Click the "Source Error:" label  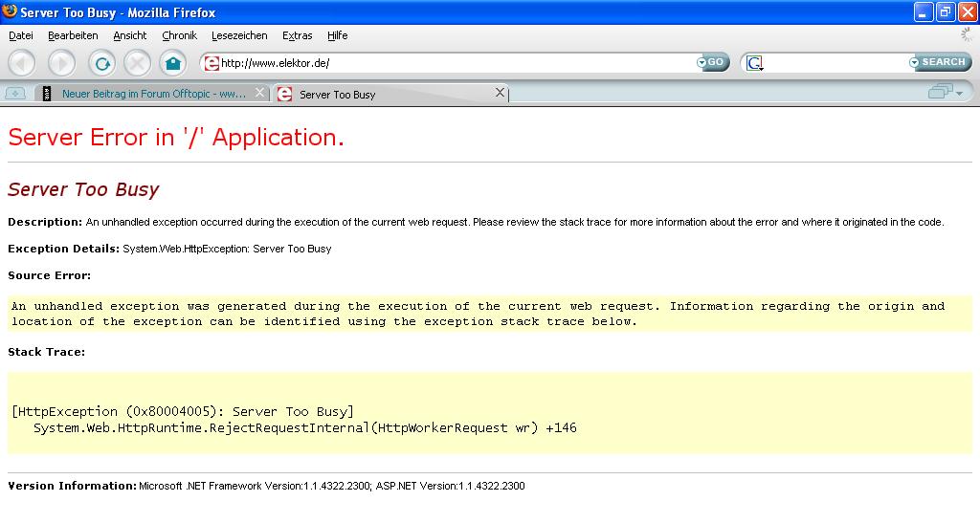pyautogui.click(x=50, y=275)
